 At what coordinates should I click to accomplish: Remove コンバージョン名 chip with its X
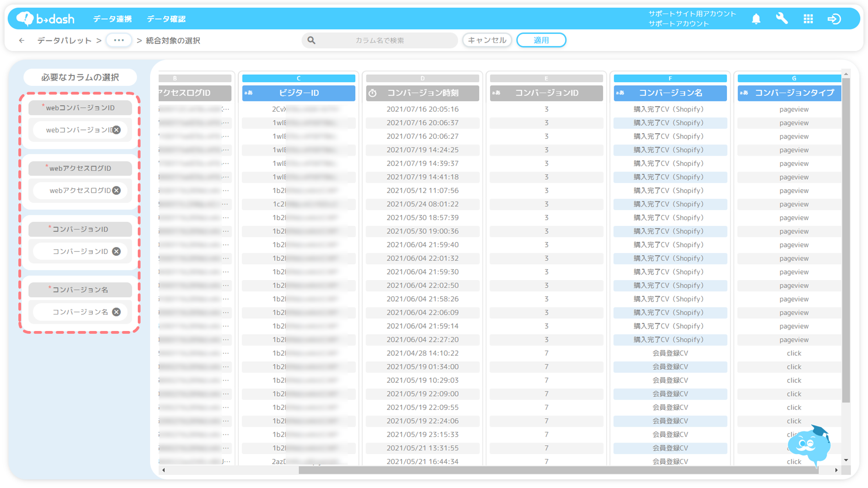pos(117,312)
